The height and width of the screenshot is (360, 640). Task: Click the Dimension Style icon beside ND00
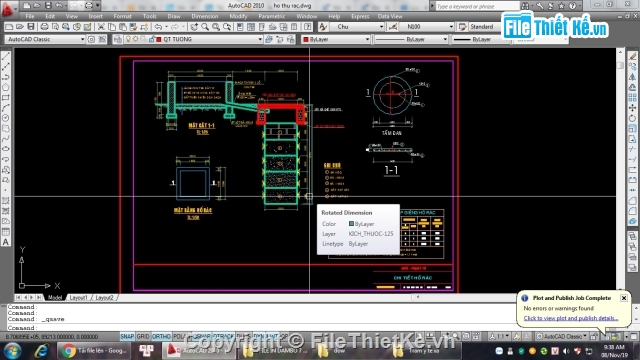click(x=393, y=27)
